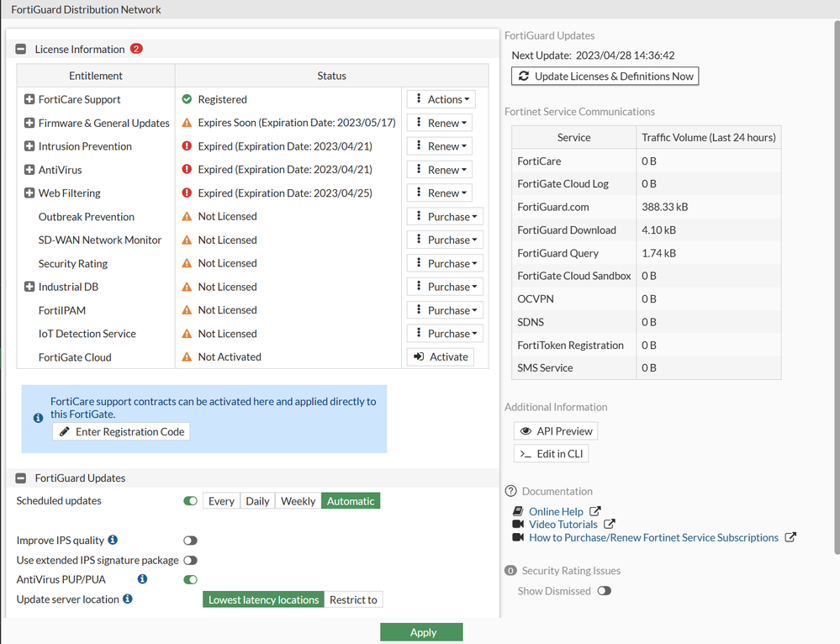Click the external link icon beside Video Tutorials
Screen dimensions: 840x644
(x=610, y=525)
